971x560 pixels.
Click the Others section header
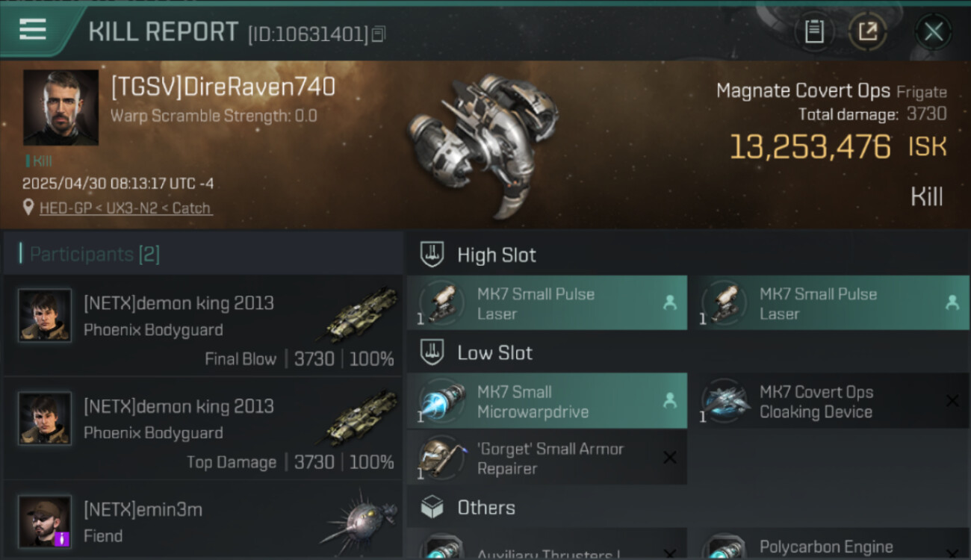click(x=486, y=508)
